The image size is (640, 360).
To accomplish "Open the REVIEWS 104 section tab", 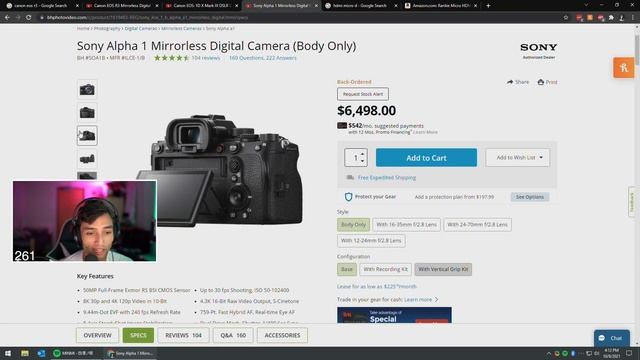I will coord(183,335).
